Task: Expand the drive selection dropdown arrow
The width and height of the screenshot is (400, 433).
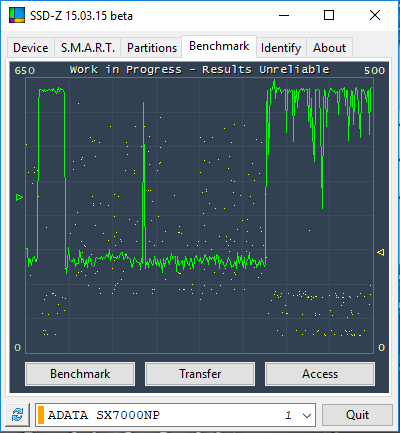Action: [307, 415]
